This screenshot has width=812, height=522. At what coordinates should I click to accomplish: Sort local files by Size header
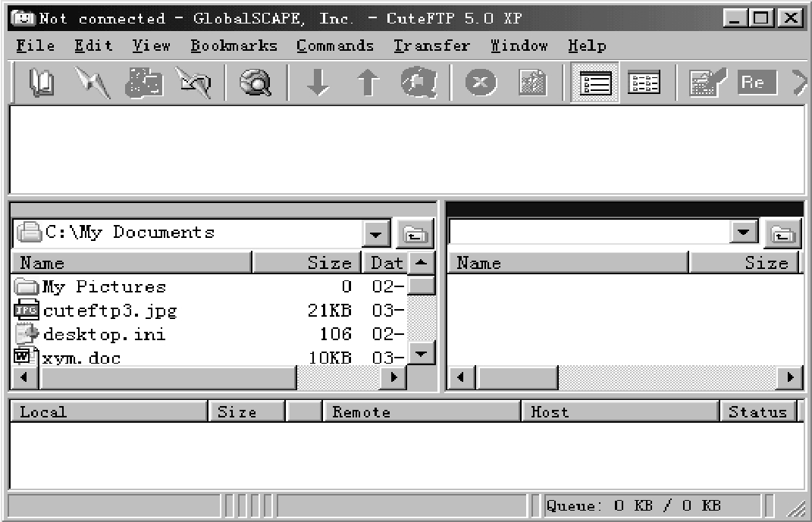click(x=306, y=263)
